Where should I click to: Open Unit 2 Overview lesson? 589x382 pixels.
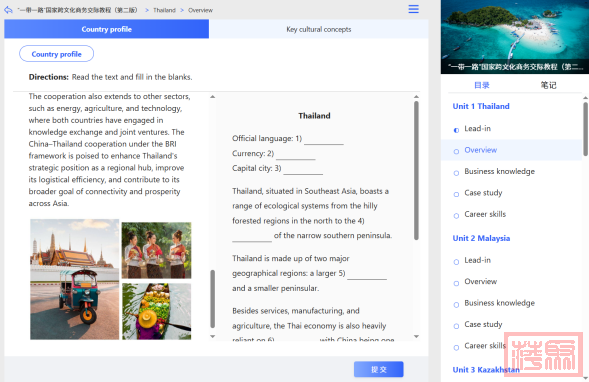pyautogui.click(x=480, y=281)
